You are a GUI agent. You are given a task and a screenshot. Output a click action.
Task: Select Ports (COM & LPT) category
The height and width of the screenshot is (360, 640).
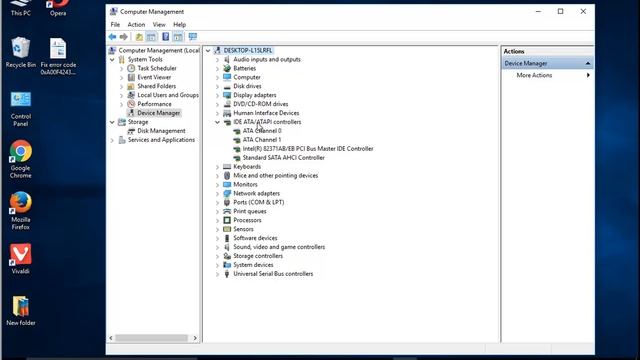(258, 202)
